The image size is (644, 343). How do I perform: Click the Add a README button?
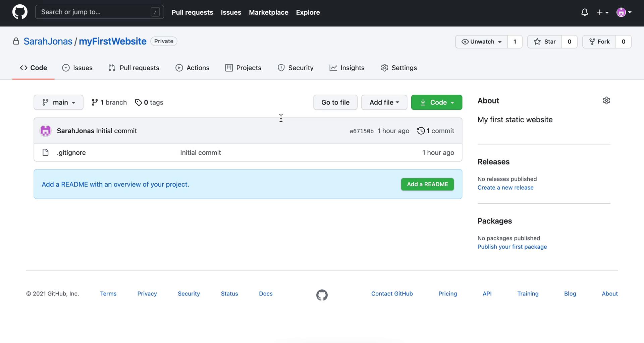(427, 184)
